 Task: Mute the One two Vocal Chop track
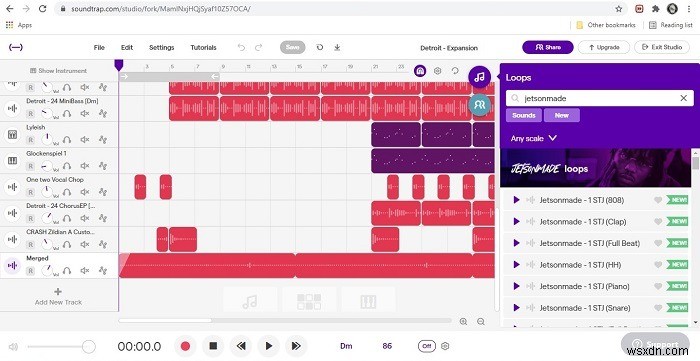click(85, 192)
